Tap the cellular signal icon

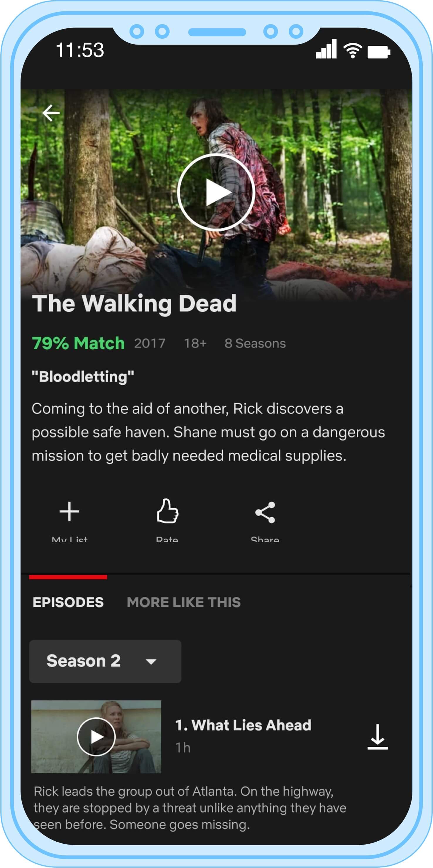tap(326, 49)
